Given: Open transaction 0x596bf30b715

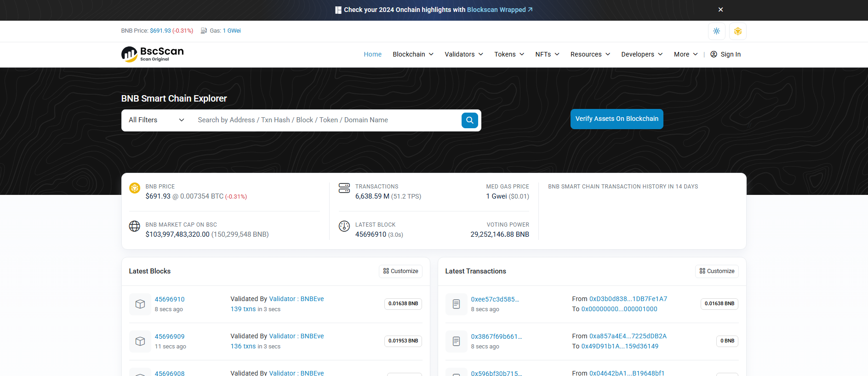Looking at the screenshot, I should point(497,373).
